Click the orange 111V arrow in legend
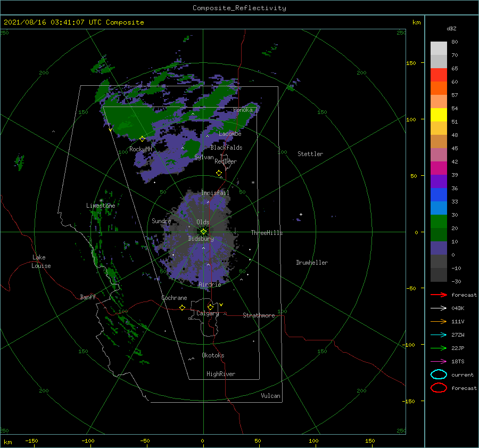The height and width of the screenshot is (448, 479). 439,321
